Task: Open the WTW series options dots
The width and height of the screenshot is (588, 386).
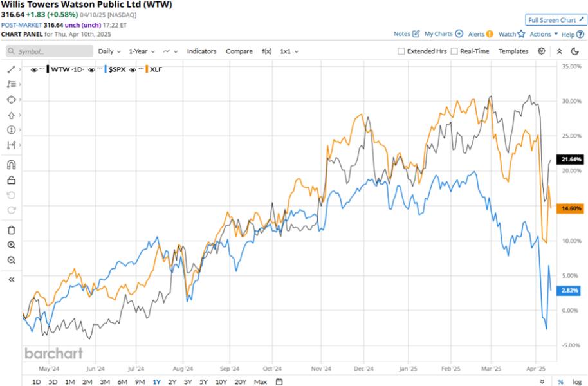Action: 42,69
